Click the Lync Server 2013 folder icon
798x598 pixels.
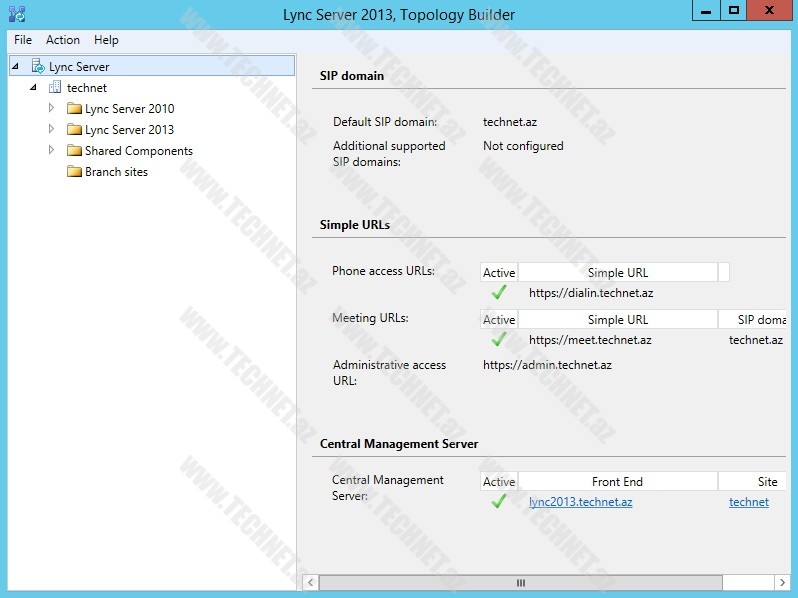pos(74,130)
